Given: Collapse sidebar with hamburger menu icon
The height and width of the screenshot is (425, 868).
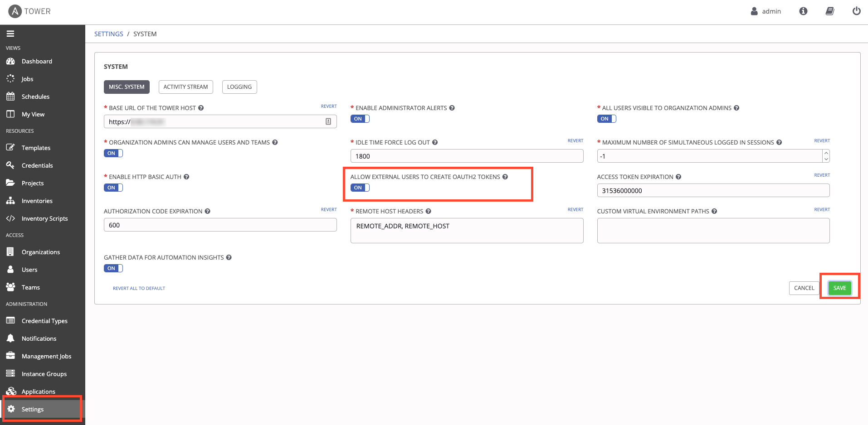Looking at the screenshot, I should (x=10, y=34).
